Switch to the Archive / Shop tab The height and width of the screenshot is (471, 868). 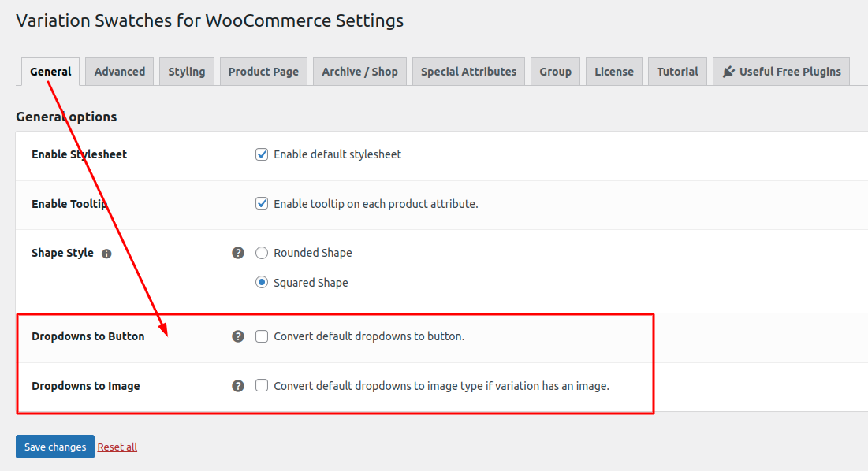[x=359, y=72]
